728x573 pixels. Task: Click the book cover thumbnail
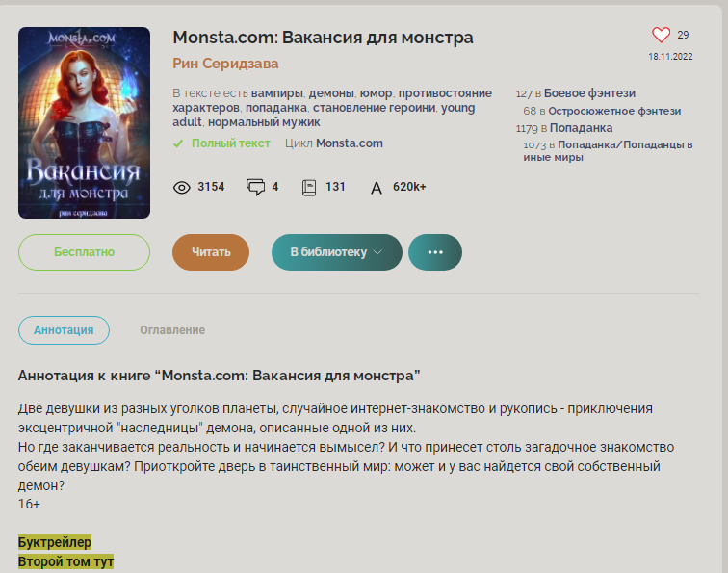(84, 122)
